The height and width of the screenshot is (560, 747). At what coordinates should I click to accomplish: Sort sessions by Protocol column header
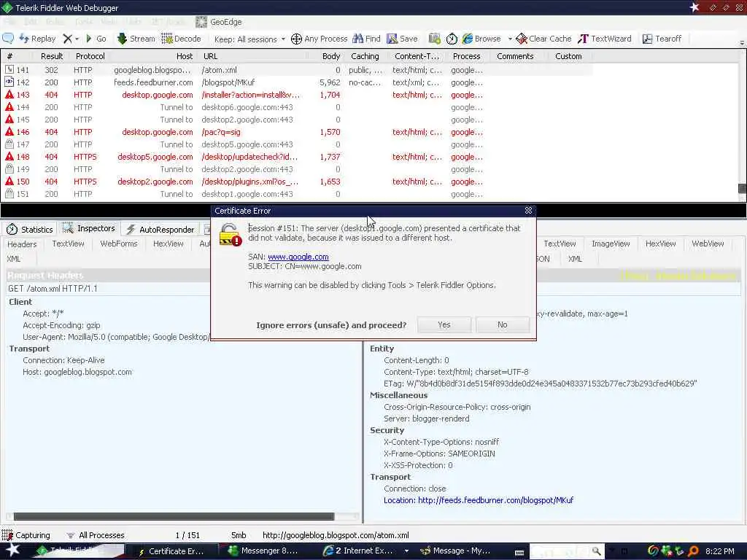click(x=90, y=56)
